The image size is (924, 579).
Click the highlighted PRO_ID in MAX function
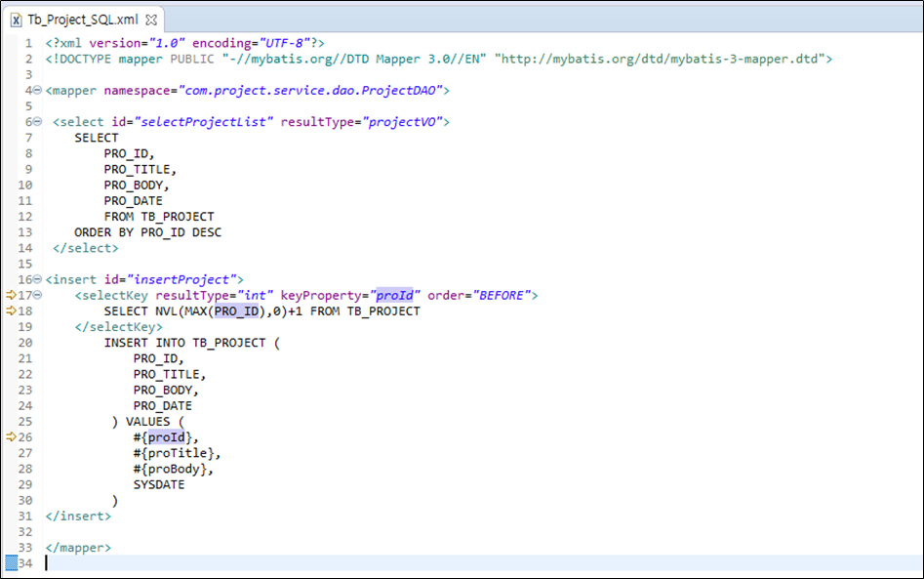pos(236,310)
